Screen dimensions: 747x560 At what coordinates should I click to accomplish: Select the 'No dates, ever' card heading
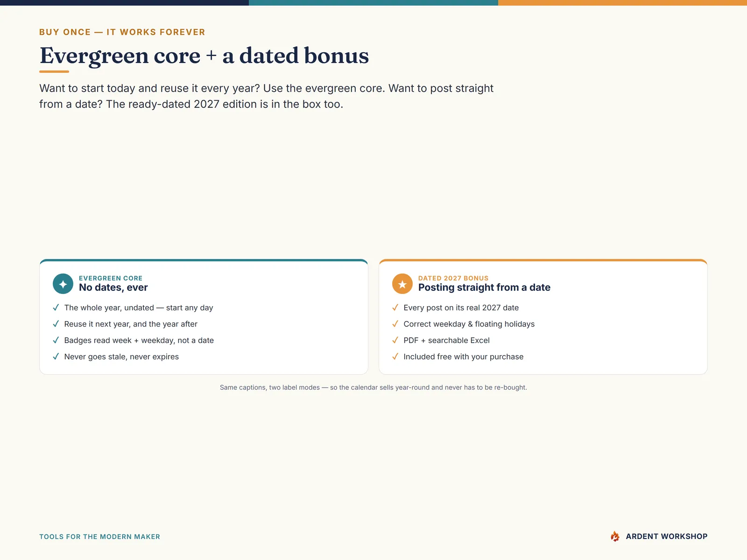[x=113, y=287]
